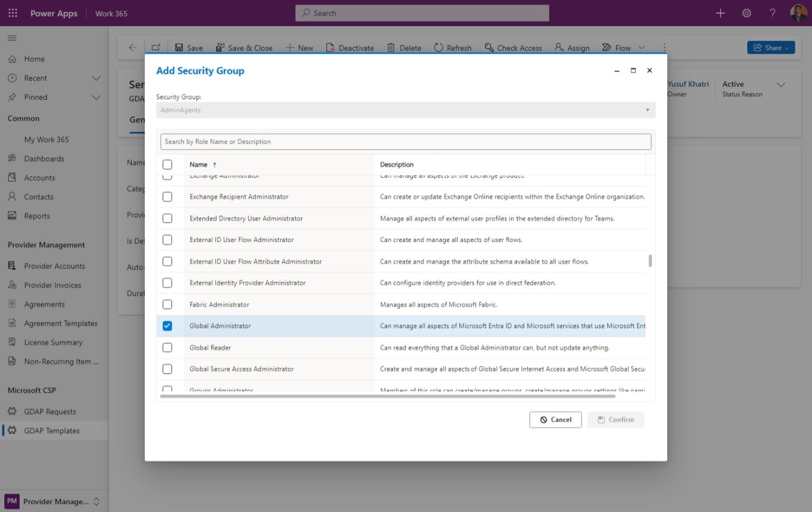Open My Work 365 in sidebar
The height and width of the screenshot is (512, 812).
(x=46, y=140)
